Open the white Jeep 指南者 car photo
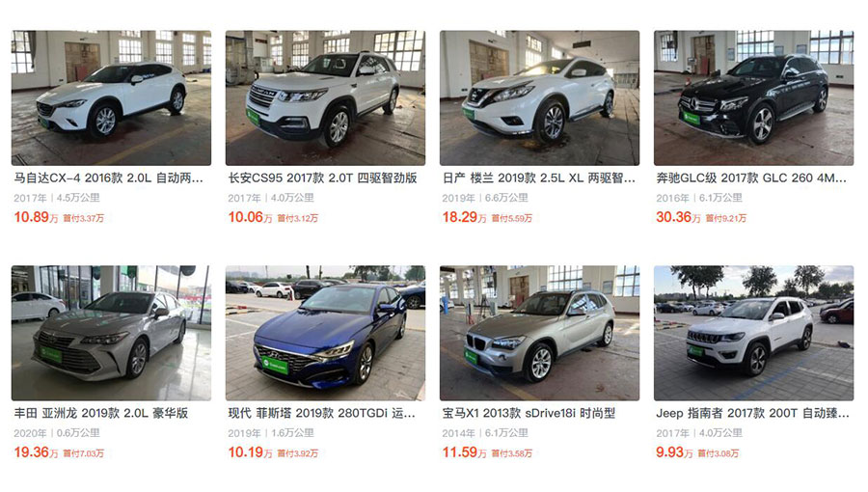Image resolution: width=868 pixels, height=492 pixels. [x=754, y=333]
